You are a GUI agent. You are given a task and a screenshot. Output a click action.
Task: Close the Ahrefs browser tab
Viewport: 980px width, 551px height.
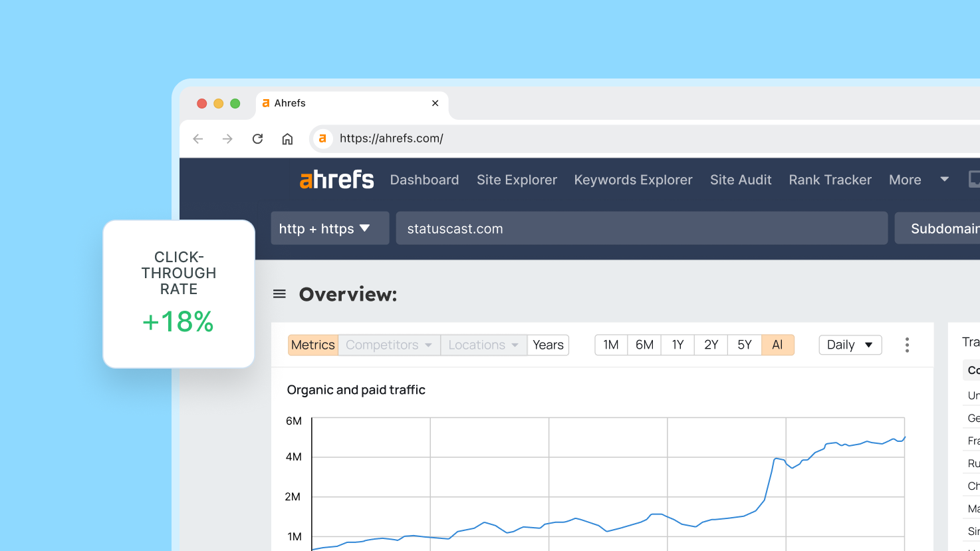click(435, 103)
